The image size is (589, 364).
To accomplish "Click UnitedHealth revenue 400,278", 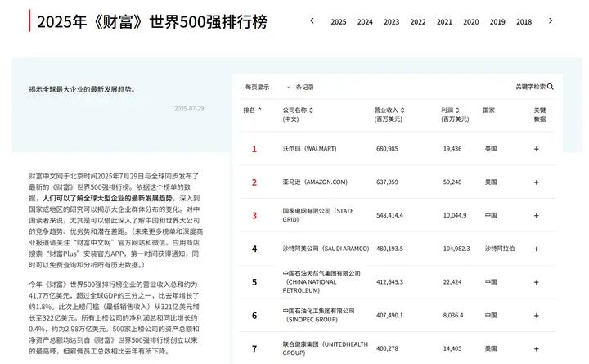I will pos(387,348).
